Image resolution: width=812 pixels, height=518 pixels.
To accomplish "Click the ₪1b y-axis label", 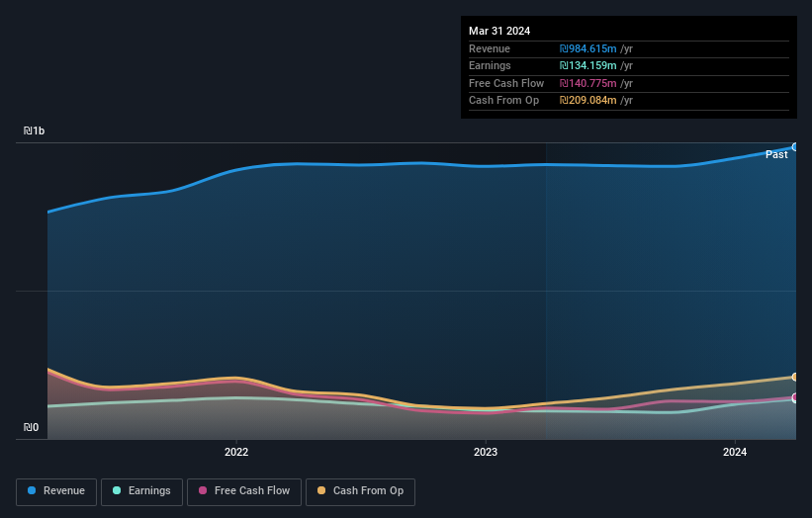I will point(34,130).
